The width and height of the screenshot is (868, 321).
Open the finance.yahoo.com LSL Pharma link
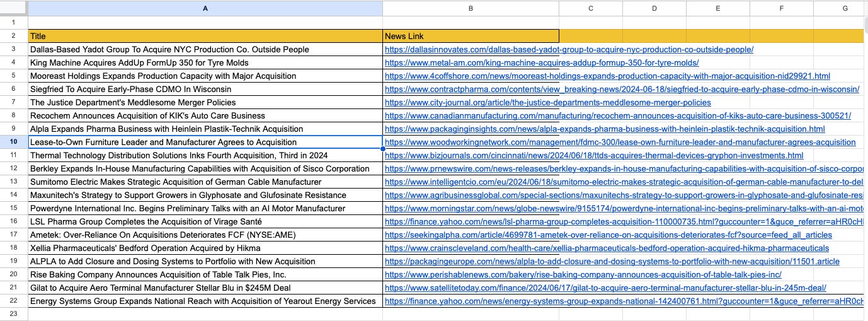624,221
